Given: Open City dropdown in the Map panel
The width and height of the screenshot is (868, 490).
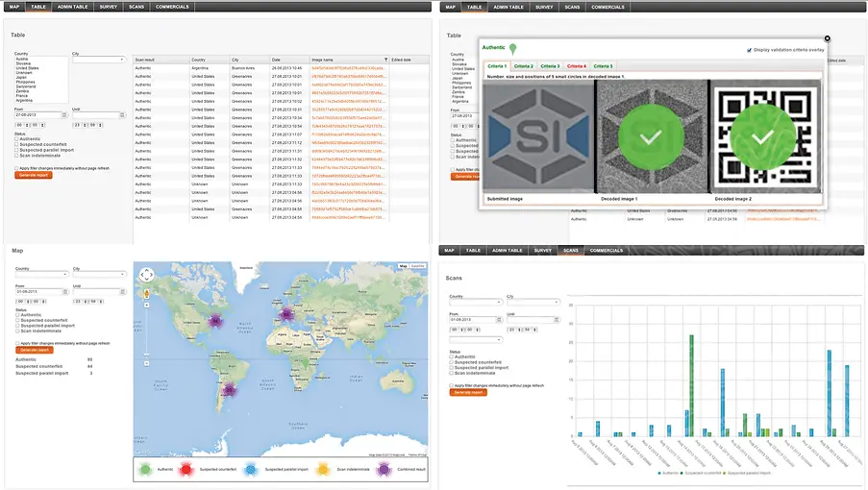Looking at the screenshot, I should pos(100,275).
